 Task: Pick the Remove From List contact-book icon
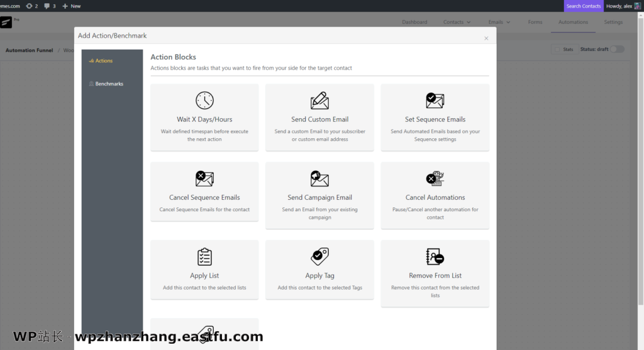point(435,257)
